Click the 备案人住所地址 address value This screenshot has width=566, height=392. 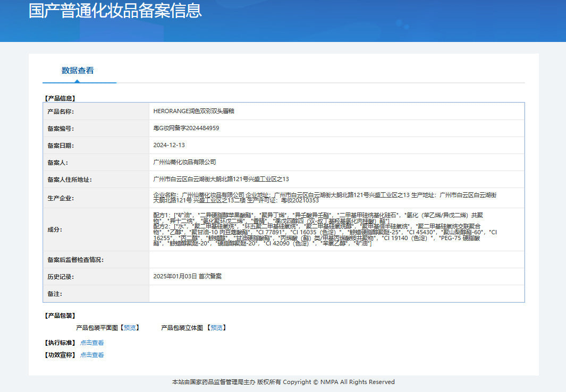coord(221,179)
